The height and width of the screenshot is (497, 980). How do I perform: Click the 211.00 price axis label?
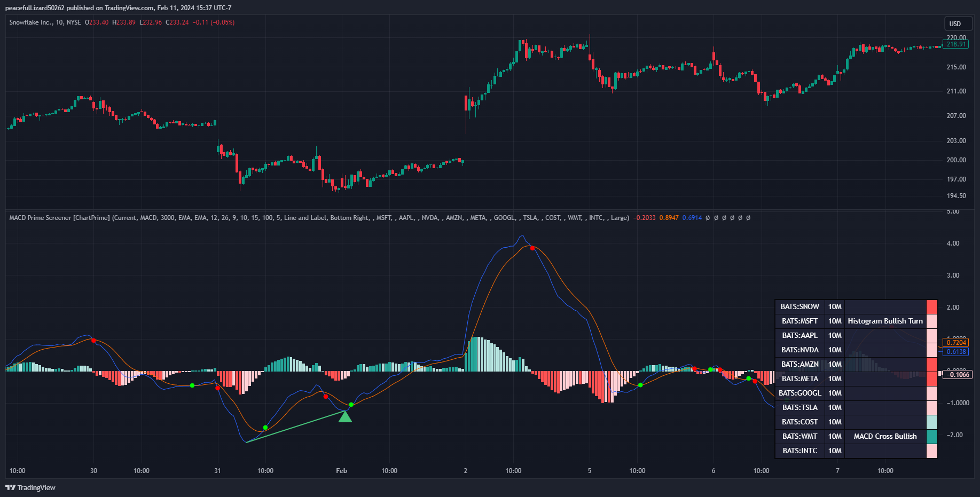click(x=956, y=91)
